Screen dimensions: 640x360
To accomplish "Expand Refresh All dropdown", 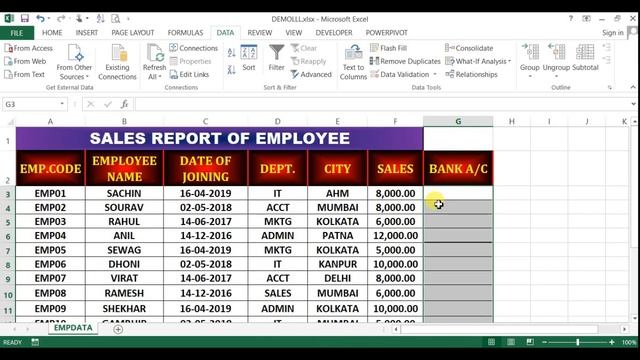I will click(154, 72).
